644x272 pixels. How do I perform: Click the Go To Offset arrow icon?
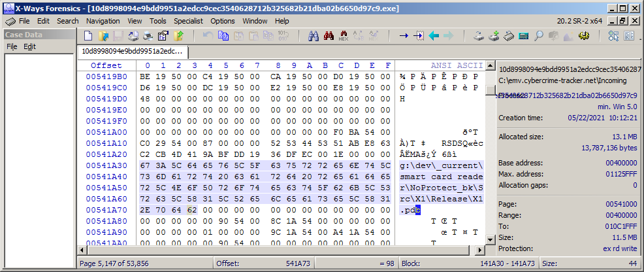(404, 36)
